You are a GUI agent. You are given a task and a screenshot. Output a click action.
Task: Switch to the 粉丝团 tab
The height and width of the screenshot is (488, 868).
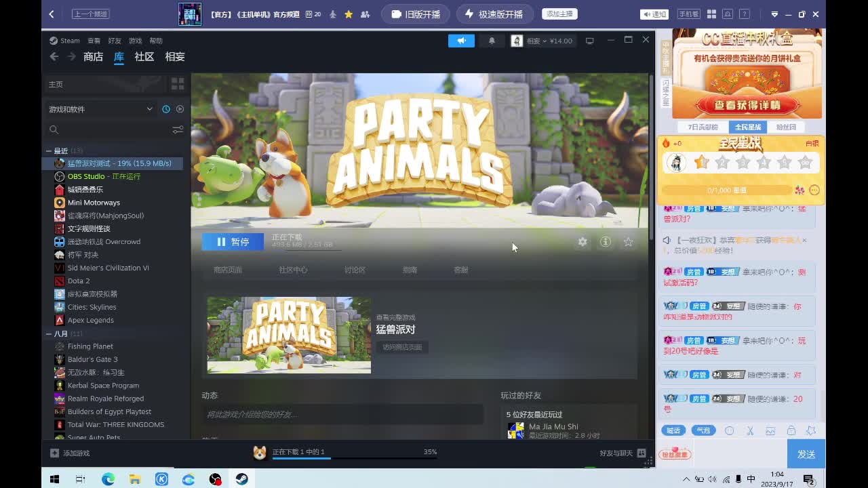pyautogui.click(x=786, y=127)
